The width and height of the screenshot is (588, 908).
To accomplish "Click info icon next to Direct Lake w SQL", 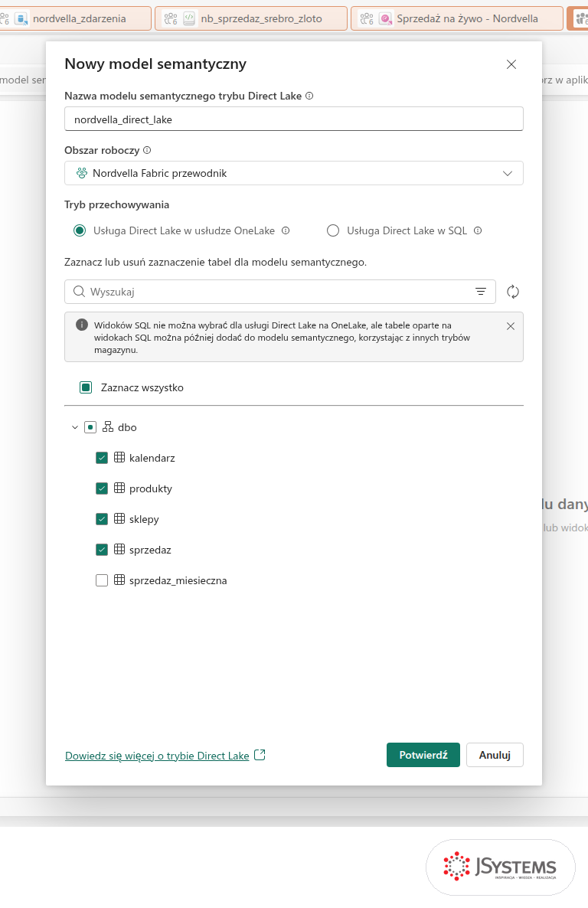I will (478, 230).
